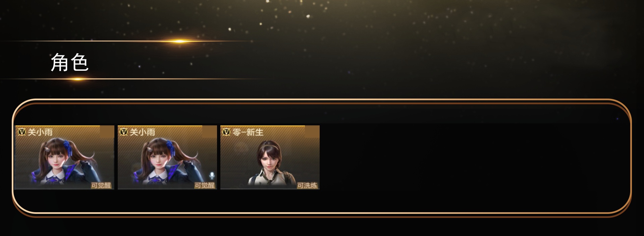Viewport: 644px width, 236px height.
Task: Tap the microphone icon on the 关小雨 card
Action: click(x=212, y=176)
